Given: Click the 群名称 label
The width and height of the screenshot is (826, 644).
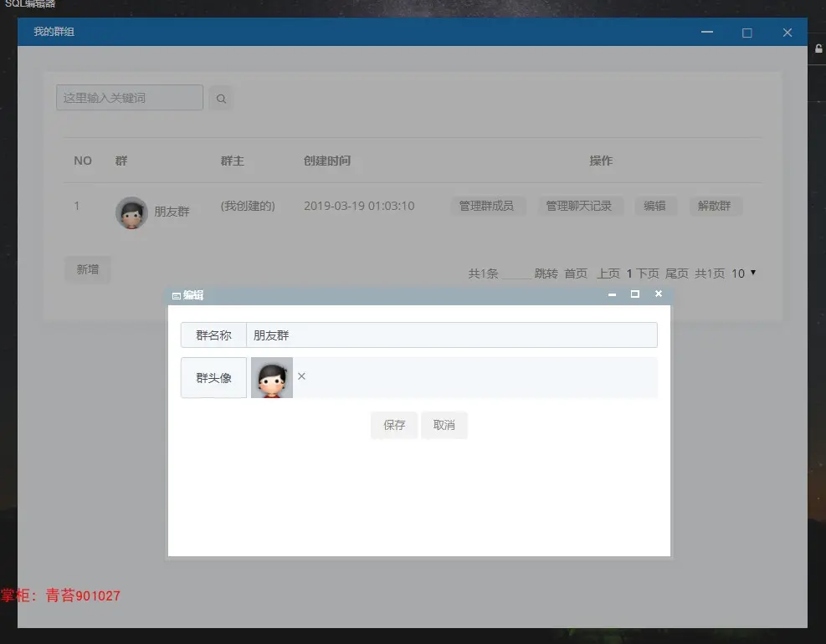Looking at the screenshot, I should [214, 335].
